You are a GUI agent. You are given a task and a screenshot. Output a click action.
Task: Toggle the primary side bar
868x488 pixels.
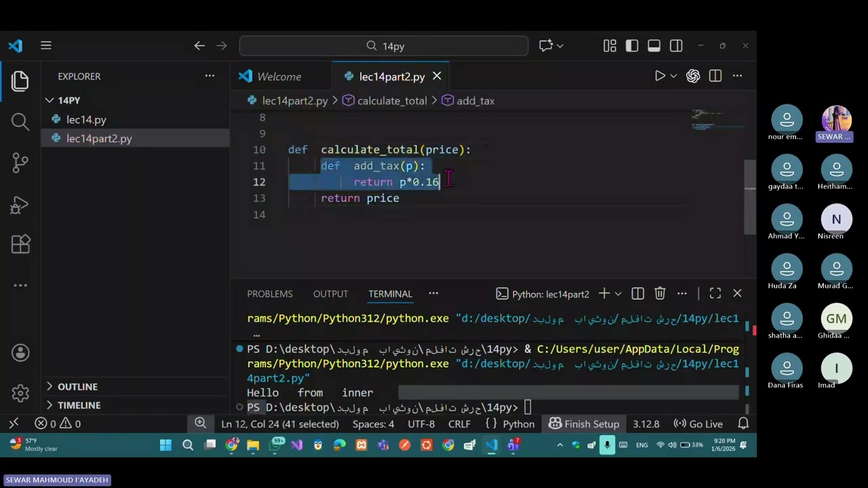point(632,45)
